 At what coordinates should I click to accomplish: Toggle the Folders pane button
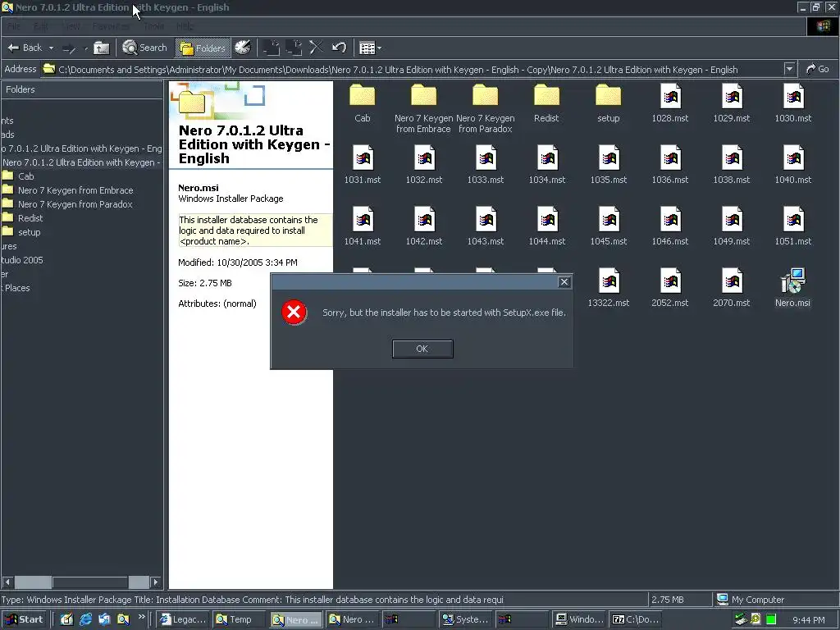pyautogui.click(x=203, y=48)
